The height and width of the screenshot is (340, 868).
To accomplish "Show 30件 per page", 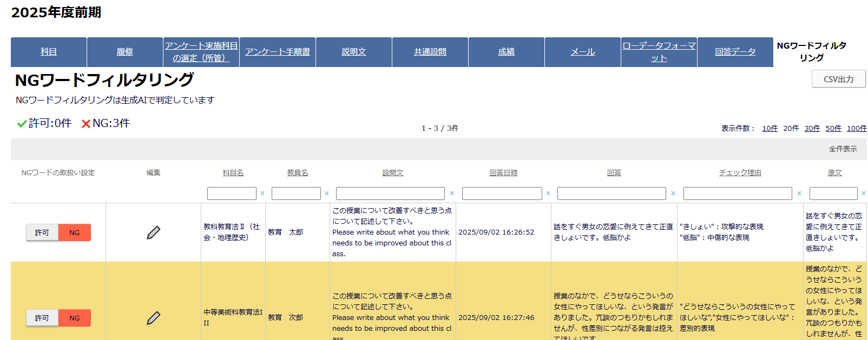I will [x=812, y=128].
